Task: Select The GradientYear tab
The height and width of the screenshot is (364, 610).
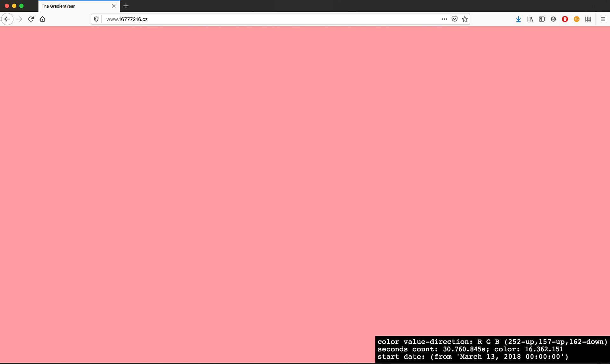Action: [x=79, y=6]
